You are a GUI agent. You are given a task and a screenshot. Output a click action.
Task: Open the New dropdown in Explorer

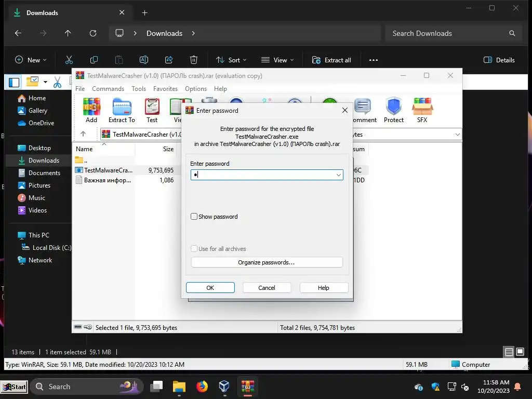pos(31,60)
